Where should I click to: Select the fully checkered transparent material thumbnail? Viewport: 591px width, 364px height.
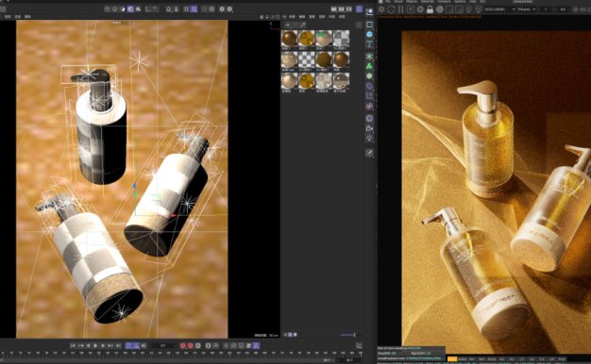click(x=307, y=59)
